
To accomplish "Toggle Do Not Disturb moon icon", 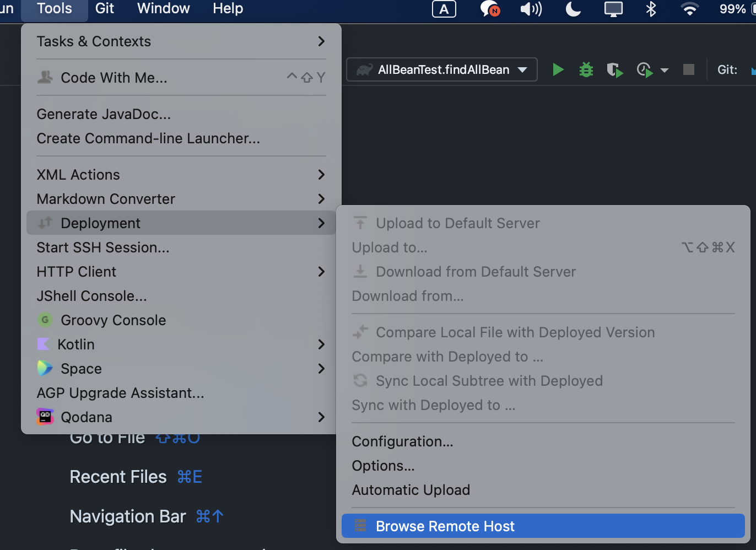I will click(x=573, y=9).
